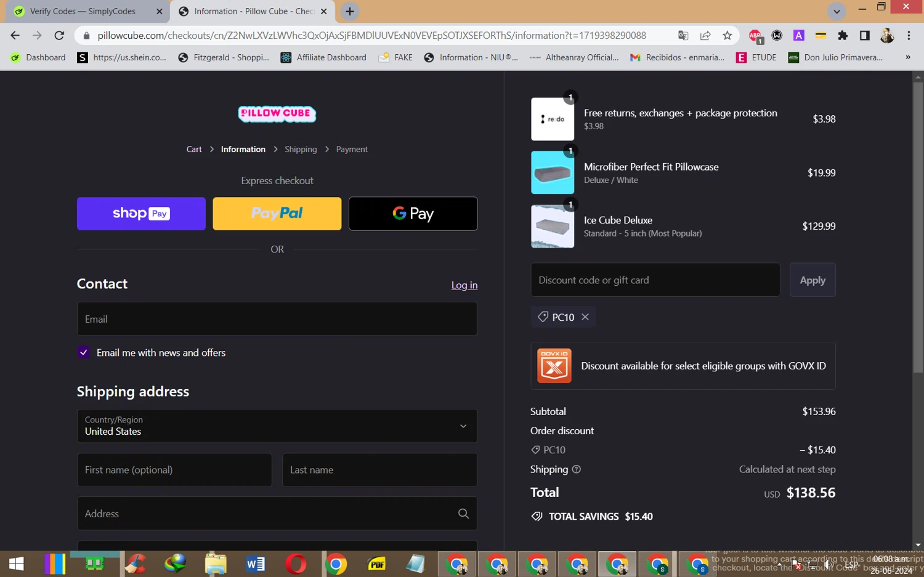924x577 pixels.
Task: Open the SHEIN bookmark
Action: pyautogui.click(x=122, y=57)
